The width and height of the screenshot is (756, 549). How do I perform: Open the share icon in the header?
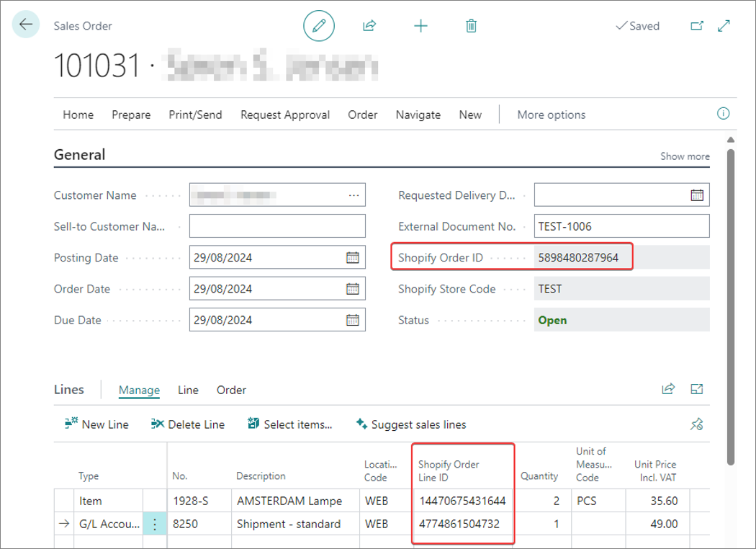(x=369, y=25)
